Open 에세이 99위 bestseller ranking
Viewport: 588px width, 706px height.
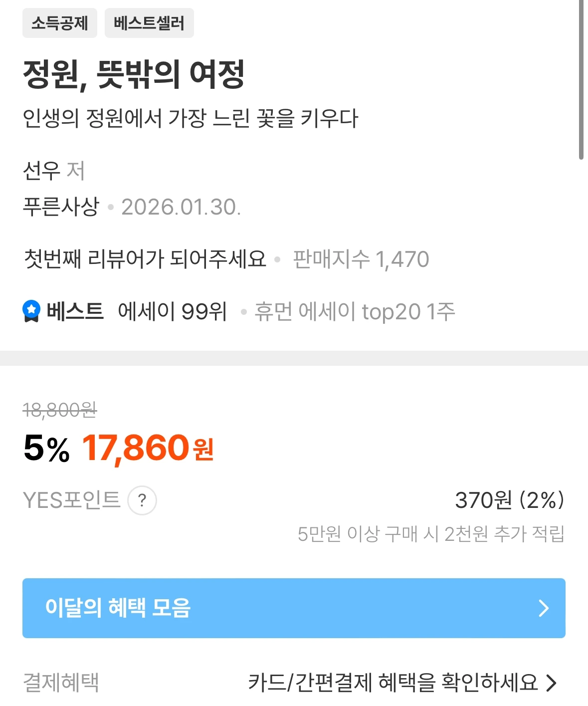pos(173,312)
